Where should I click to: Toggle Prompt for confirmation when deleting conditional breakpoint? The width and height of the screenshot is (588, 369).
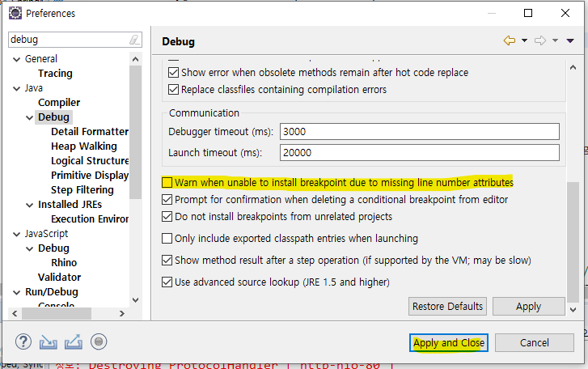pyautogui.click(x=167, y=200)
